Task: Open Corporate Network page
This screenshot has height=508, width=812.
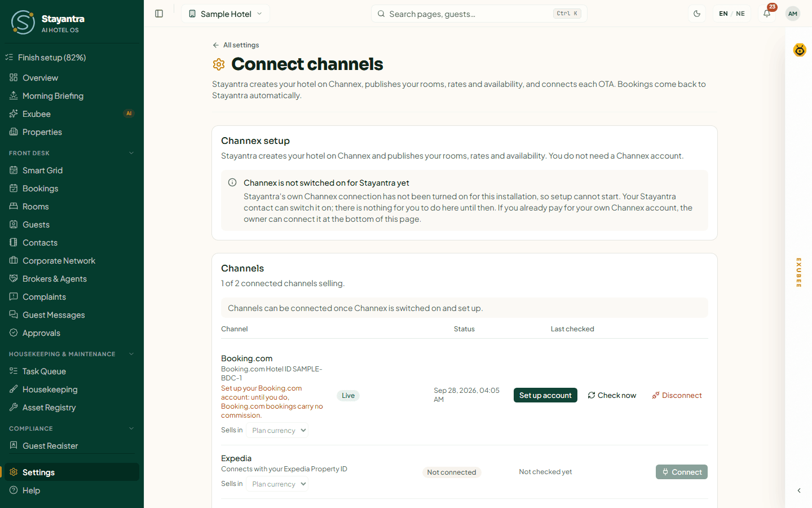Action: [x=72, y=261]
